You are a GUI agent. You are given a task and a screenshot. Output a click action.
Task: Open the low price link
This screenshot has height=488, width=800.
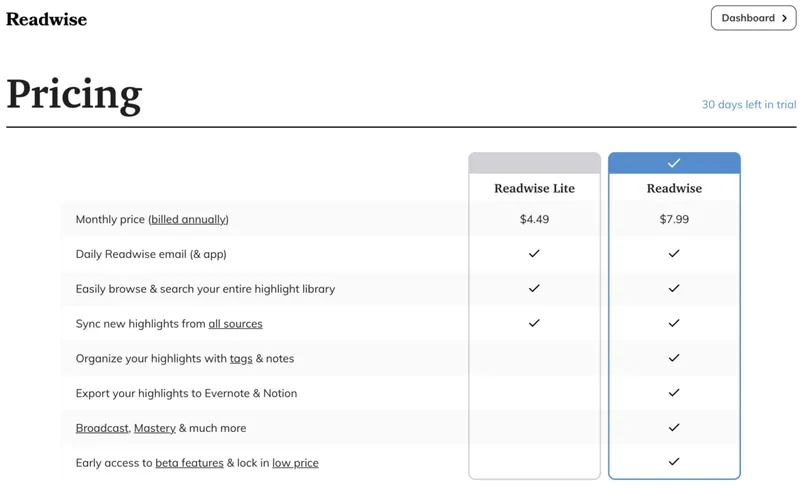[295, 463]
